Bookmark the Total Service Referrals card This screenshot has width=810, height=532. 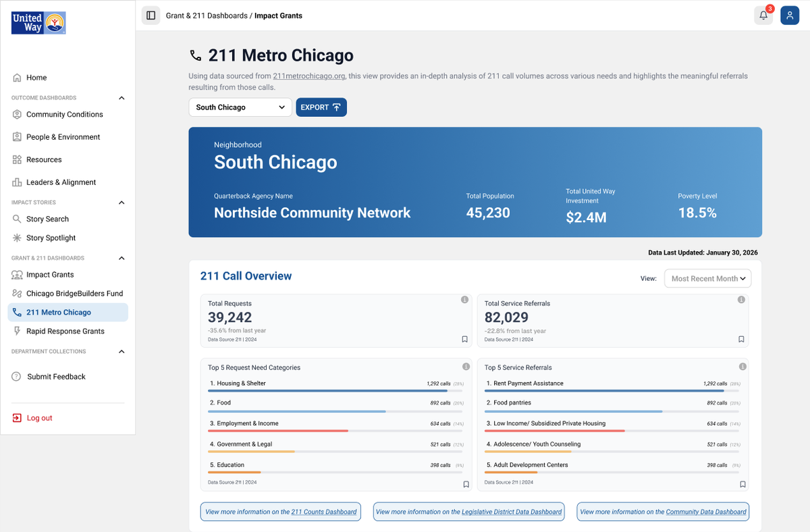point(741,340)
